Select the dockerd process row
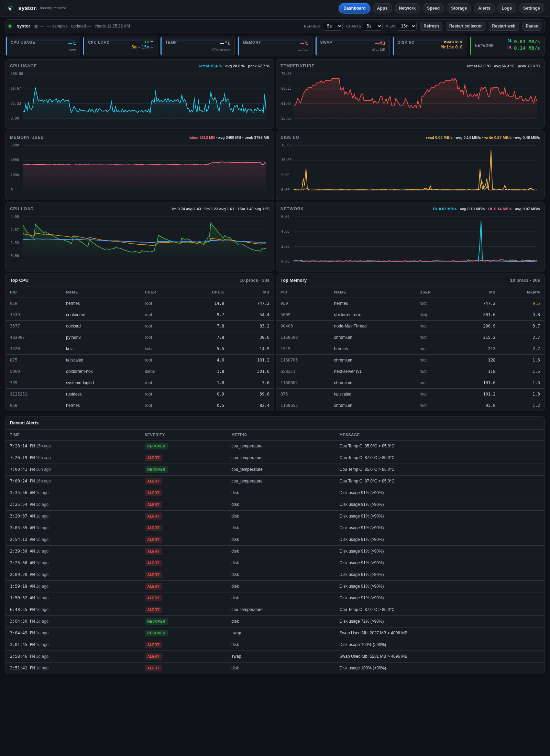Viewport: 550px width, 756px height. 140,326
